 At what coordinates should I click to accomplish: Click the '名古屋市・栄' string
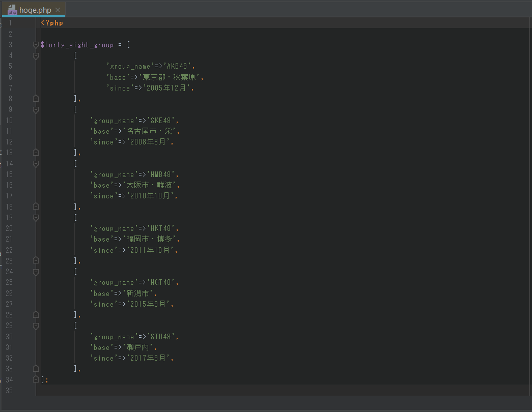[149, 131]
